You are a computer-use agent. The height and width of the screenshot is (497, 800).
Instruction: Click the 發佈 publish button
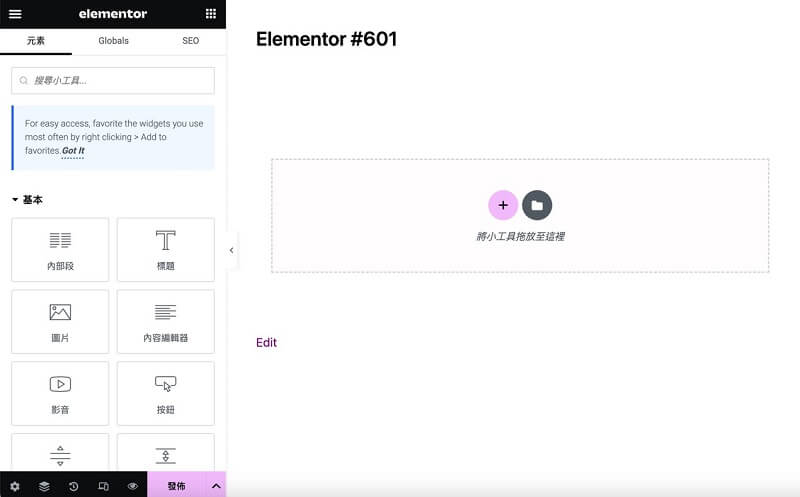(x=177, y=486)
